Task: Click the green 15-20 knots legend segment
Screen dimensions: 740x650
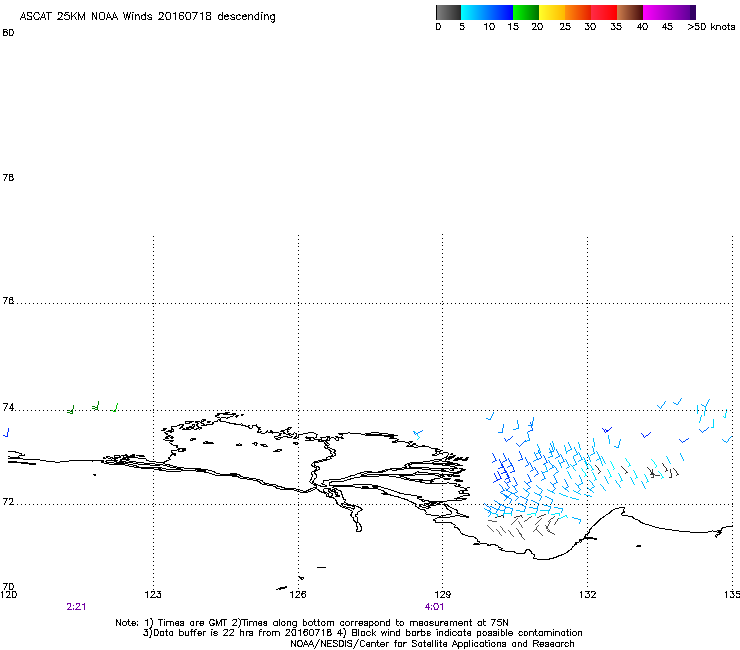Action: 526,12
